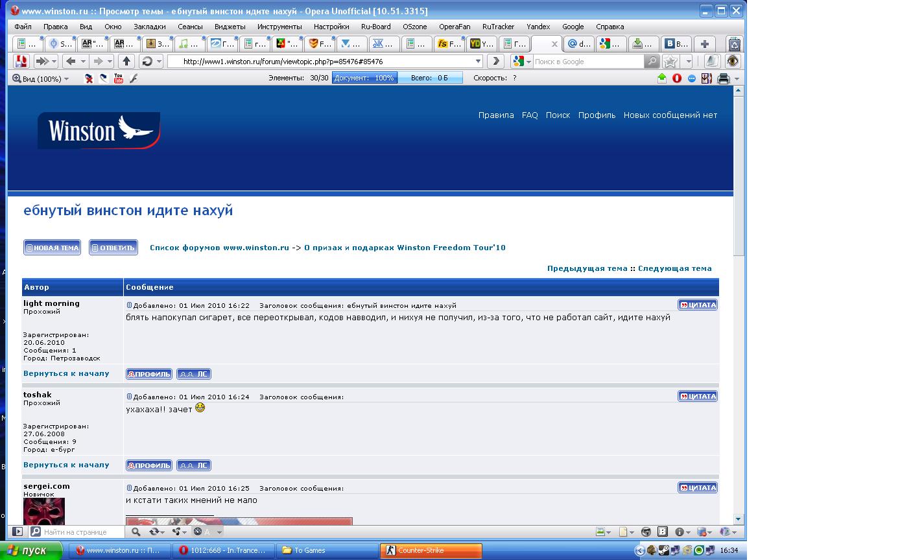924x560 pixels.
Task: Click the printer icon
Action: pos(723,78)
